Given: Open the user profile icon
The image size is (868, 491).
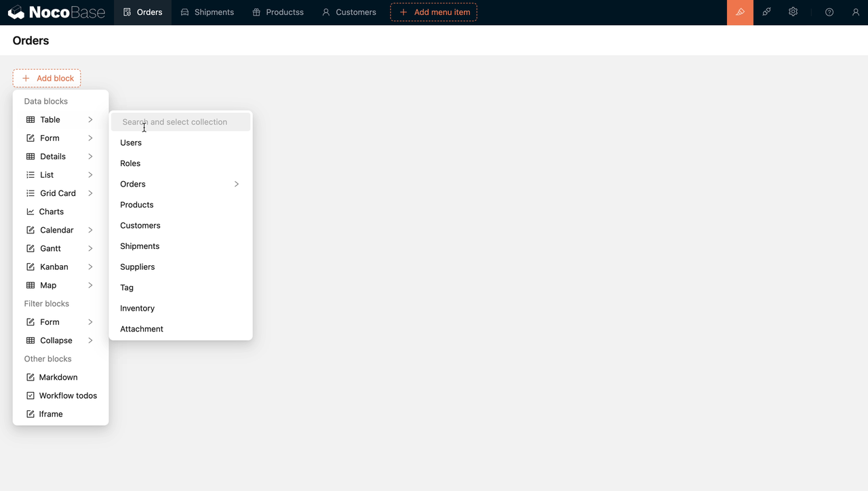Looking at the screenshot, I should (856, 12).
